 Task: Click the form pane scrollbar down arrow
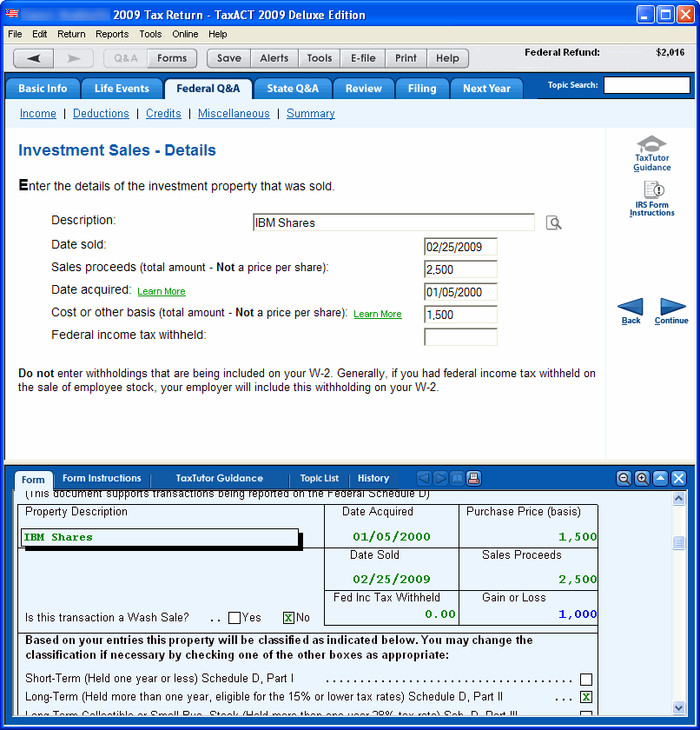(678, 709)
